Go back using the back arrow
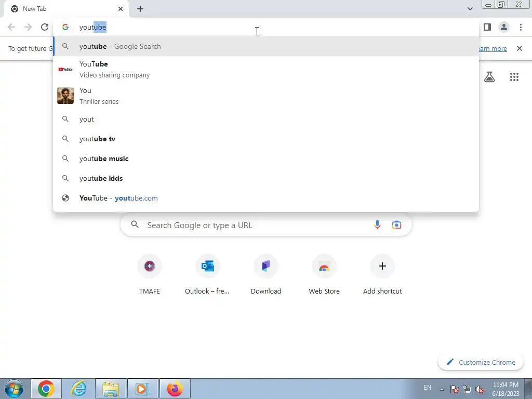The height and width of the screenshot is (399, 532). click(11, 27)
